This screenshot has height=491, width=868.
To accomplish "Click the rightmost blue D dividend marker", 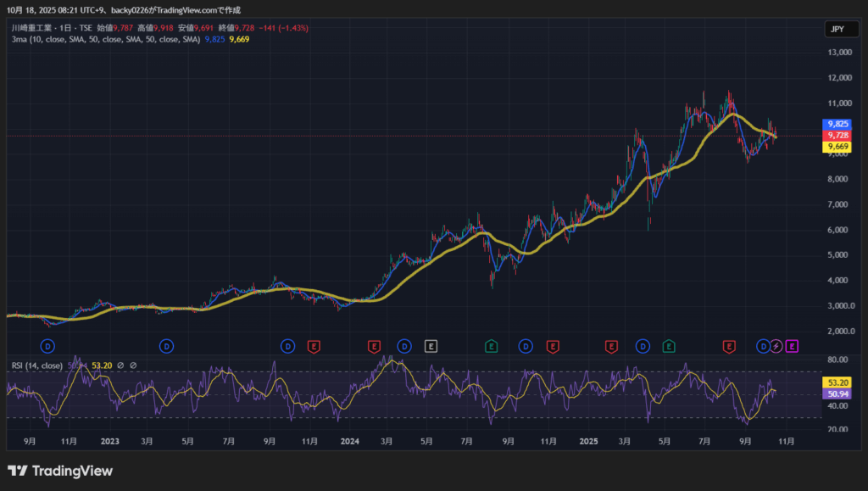I will (763, 346).
